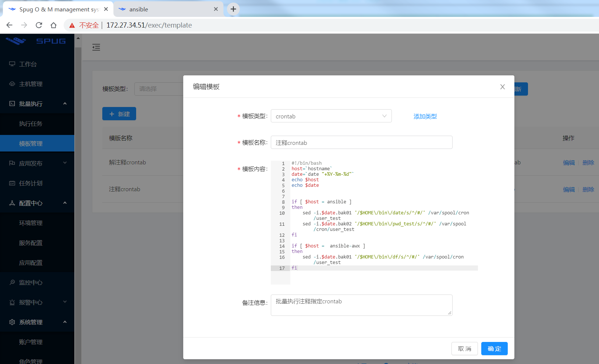This screenshot has width=599, height=364.
Task: Open the 模板类型 filter dropdown in background page
Action: point(159,89)
